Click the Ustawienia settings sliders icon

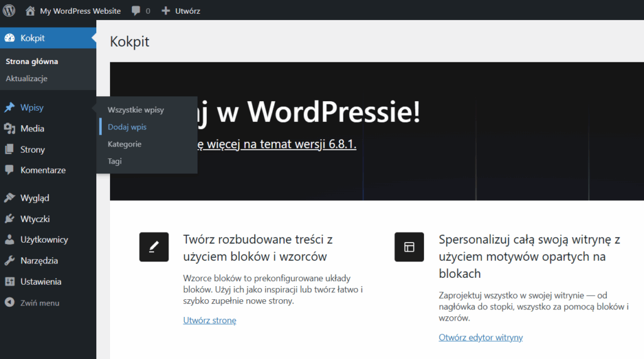[9, 282]
